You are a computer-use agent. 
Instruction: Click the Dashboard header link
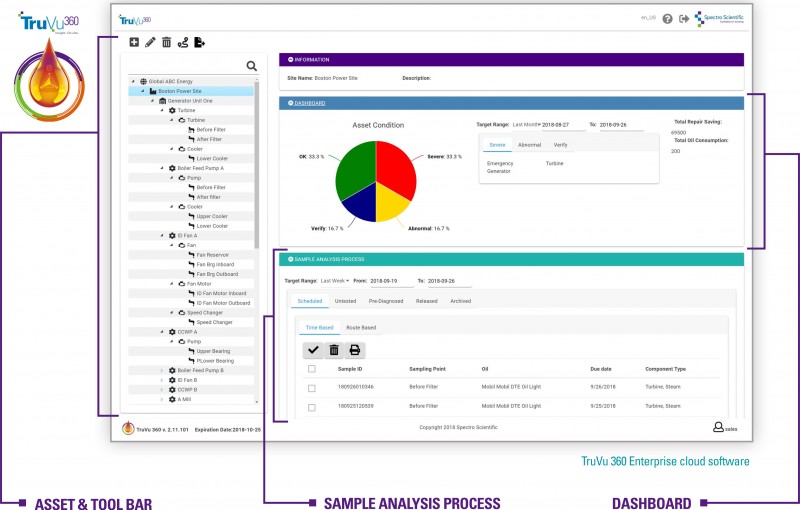(x=310, y=103)
